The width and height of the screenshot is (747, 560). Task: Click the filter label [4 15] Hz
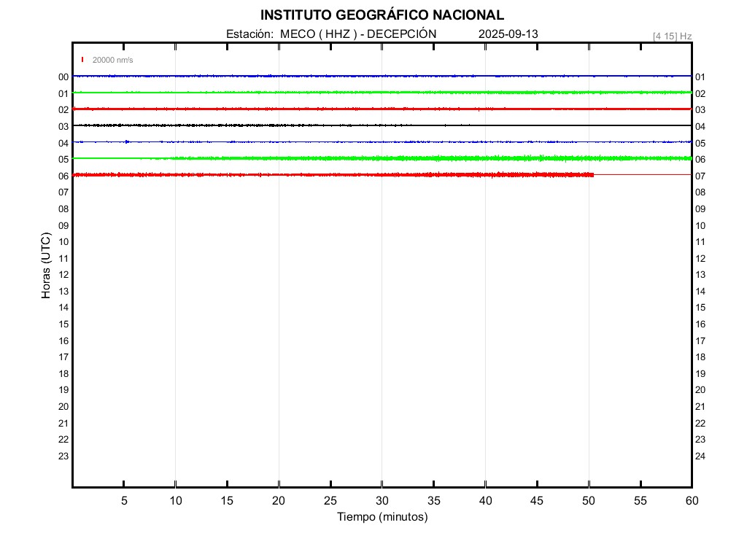(x=672, y=36)
